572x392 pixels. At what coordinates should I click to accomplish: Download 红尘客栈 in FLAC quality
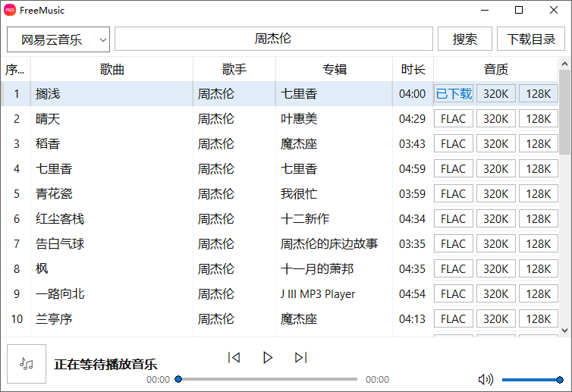[454, 219]
